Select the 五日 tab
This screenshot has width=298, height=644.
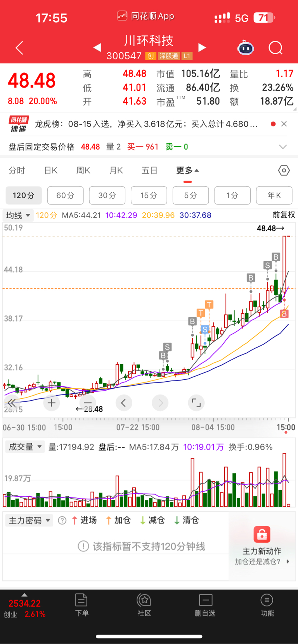click(x=149, y=170)
